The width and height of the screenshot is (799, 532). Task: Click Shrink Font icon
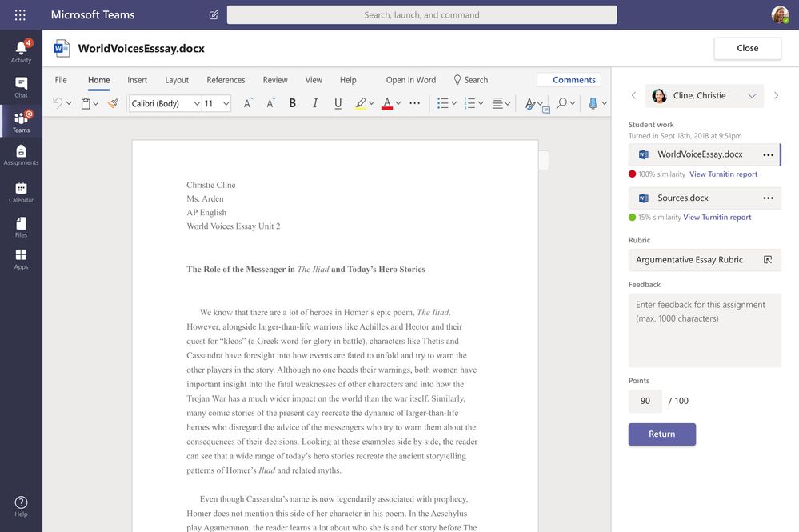270,103
